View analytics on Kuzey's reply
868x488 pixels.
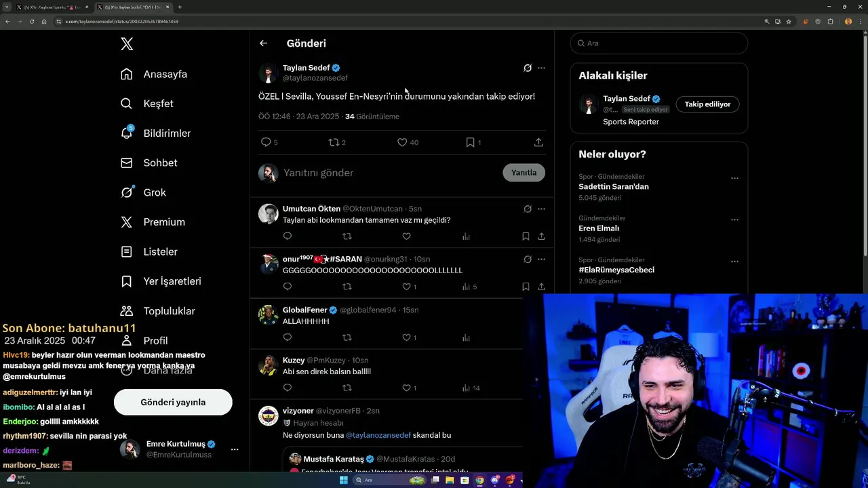466,388
